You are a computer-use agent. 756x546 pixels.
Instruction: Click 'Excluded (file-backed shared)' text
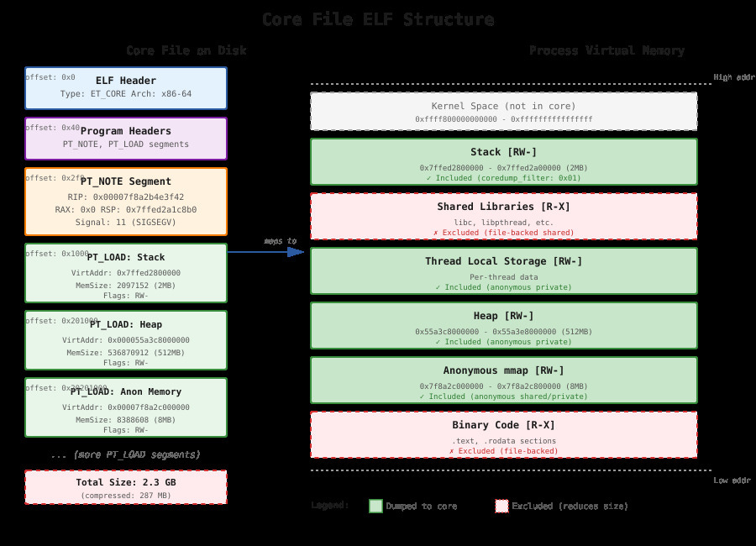click(504, 233)
